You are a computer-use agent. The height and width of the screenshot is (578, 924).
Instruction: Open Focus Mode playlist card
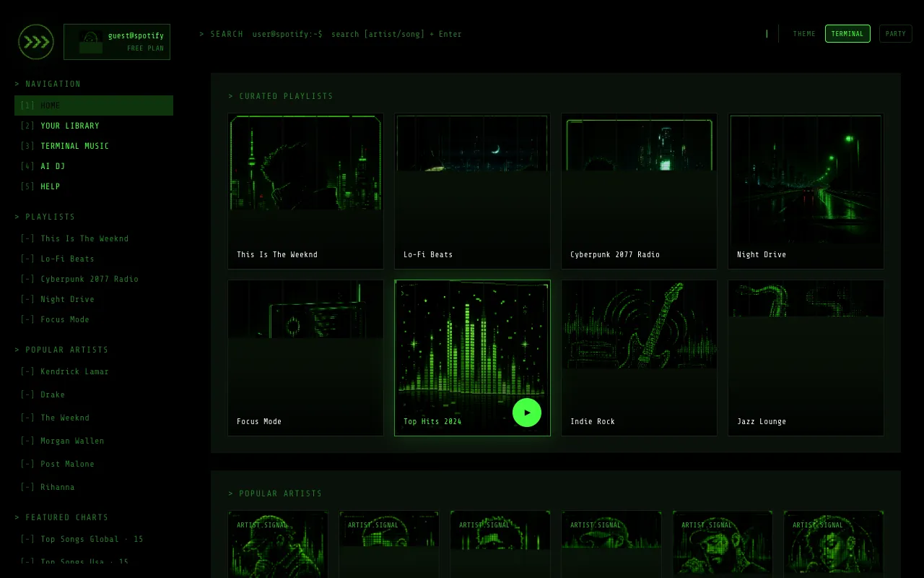point(305,358)
